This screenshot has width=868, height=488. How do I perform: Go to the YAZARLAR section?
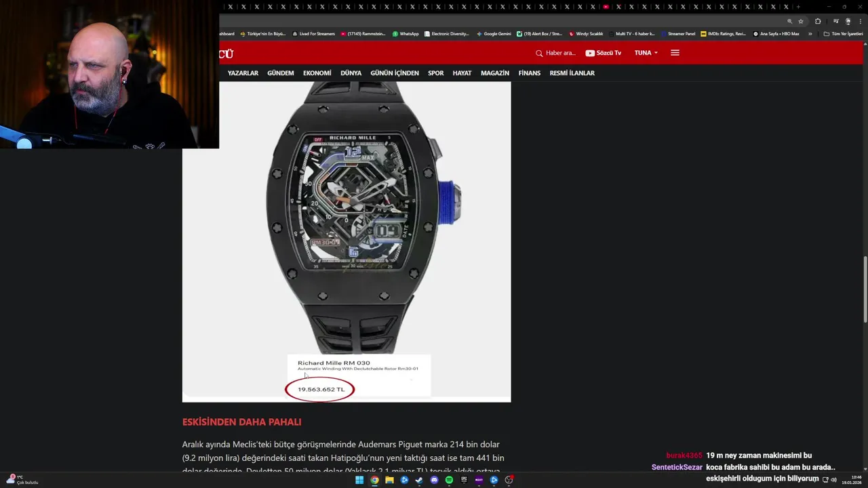243,73
